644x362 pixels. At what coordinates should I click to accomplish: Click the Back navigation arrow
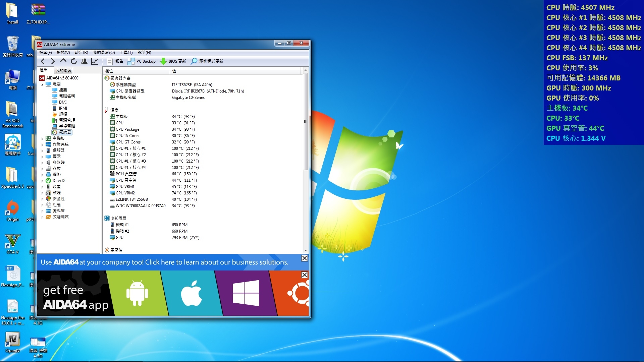click(43, 61)
